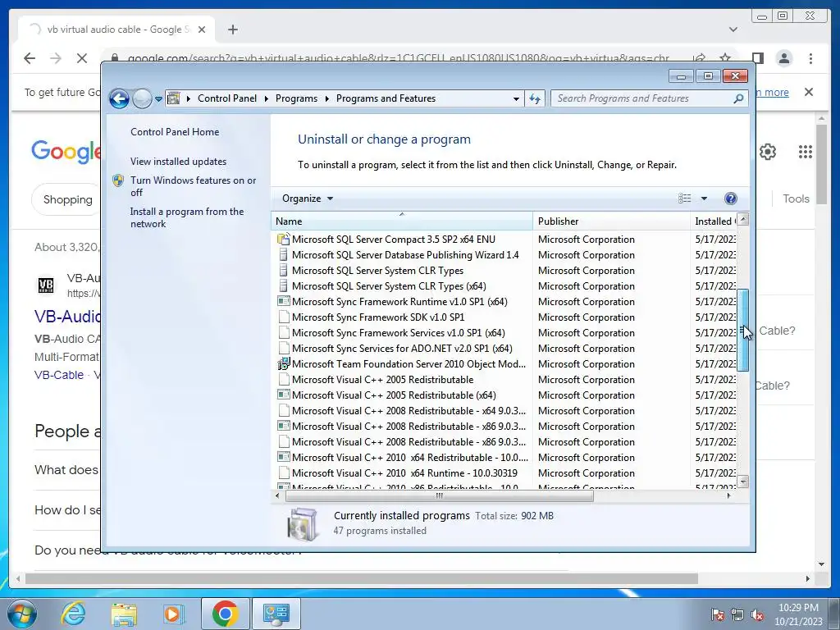Screen dimensions: 840x630
Task: Select Microsoft SQL Server System CLR Types (x64)
Action: pyautogui.click(x=389, y=286)
